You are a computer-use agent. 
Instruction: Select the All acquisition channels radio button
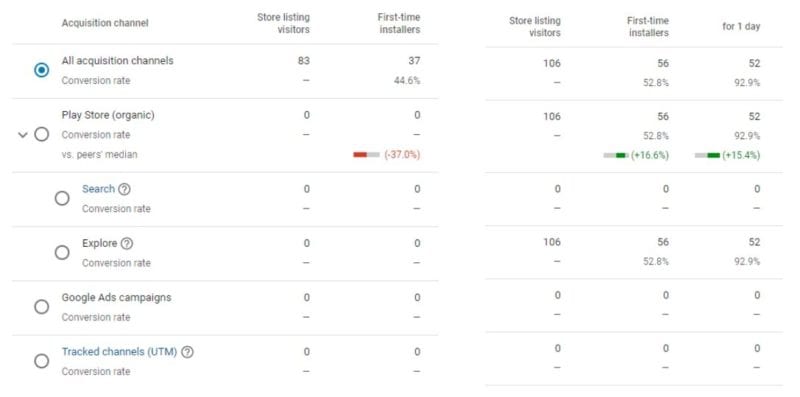pyautogui.click(x=41, y=70)
